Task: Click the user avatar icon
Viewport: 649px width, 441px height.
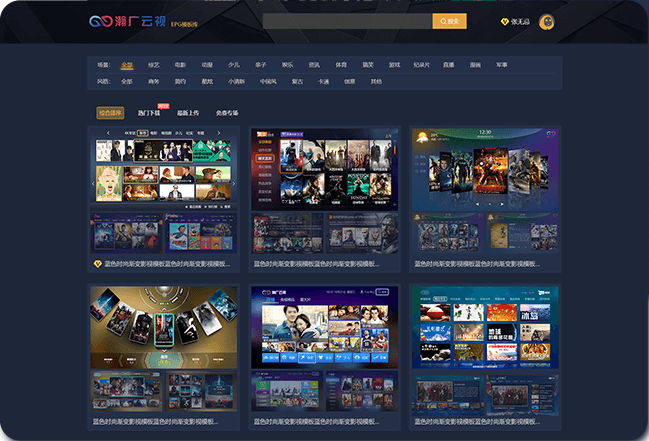Action: tap(546, 22)
